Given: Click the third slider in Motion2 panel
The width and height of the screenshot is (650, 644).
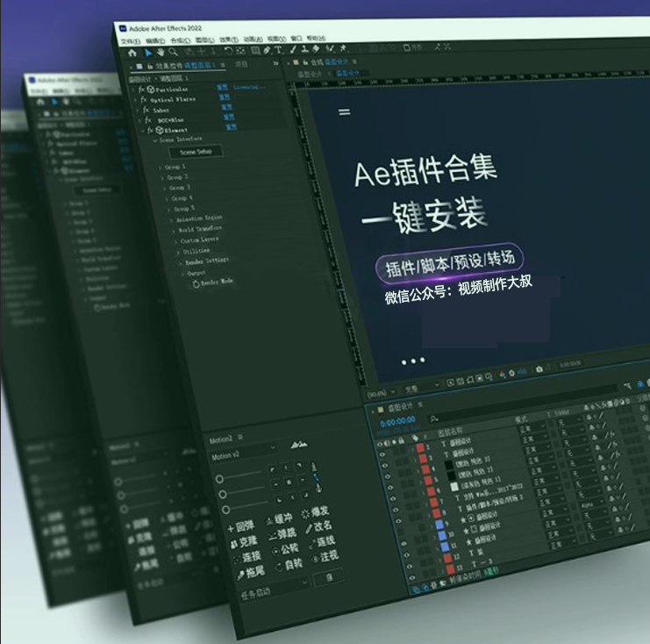Looking at the screenshot, I should [246, 506].
